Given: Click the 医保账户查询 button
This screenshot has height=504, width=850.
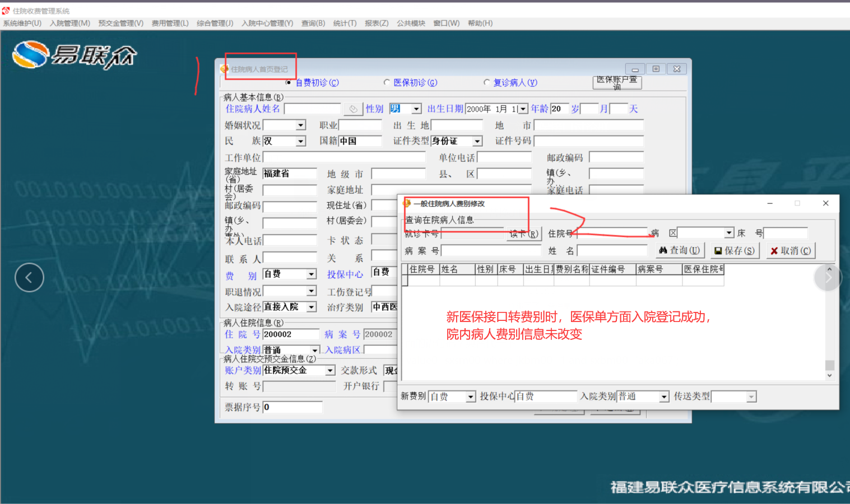Looking at the screenshot, I should pos(617,82).
